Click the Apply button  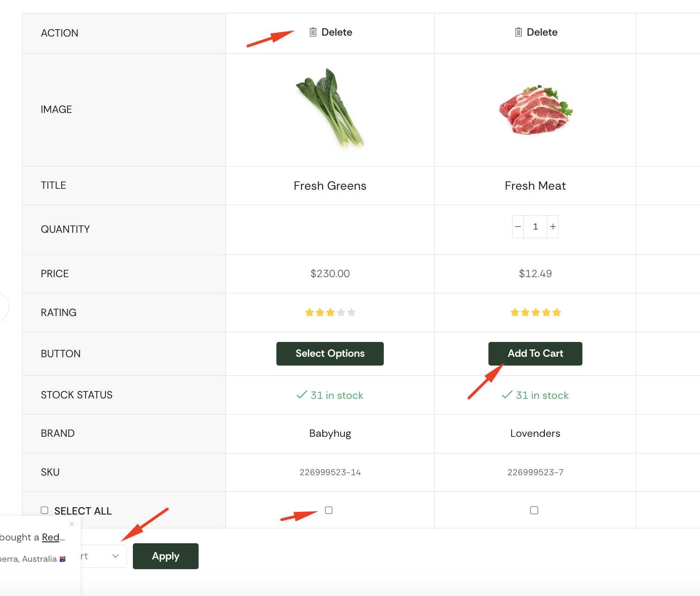pos(166,556)
